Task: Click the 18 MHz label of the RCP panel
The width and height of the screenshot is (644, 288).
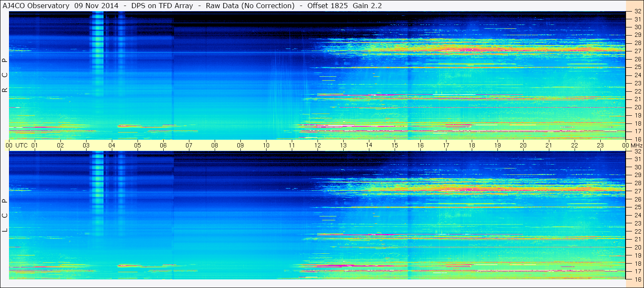Action: coord(638,123)
